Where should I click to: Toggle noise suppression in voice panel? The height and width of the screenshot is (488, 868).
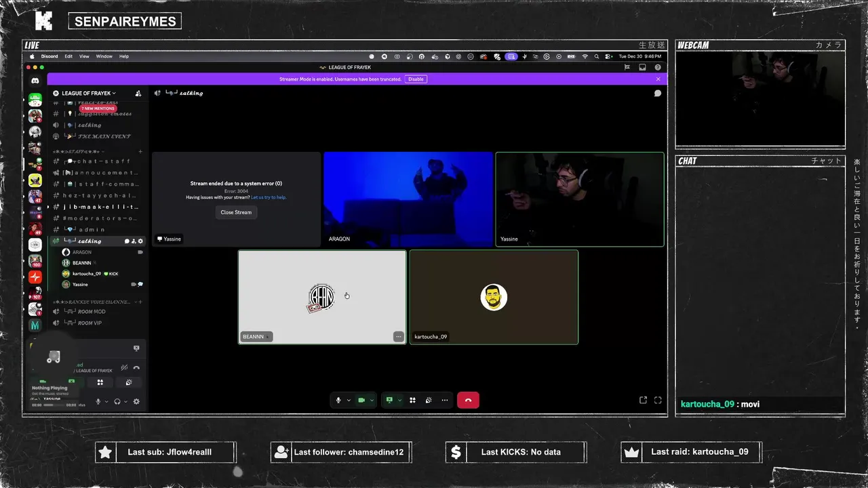point(124,368)
